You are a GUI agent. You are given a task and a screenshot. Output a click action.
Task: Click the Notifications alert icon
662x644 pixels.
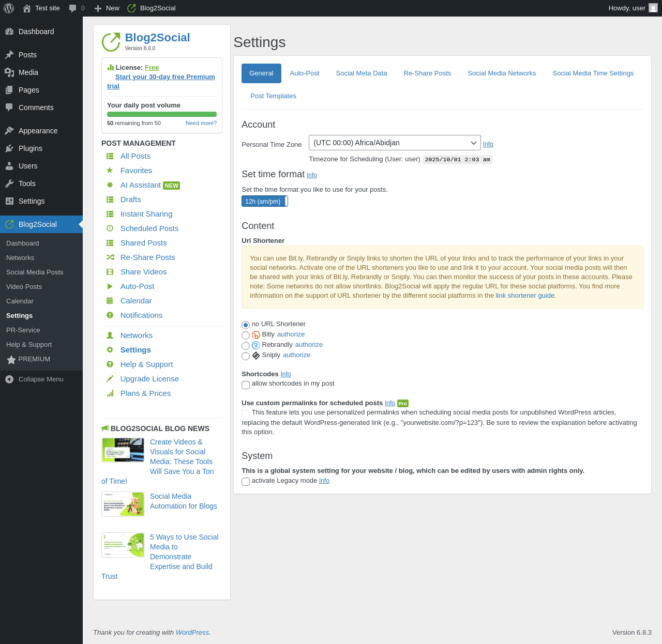click(x=110, y=315)
